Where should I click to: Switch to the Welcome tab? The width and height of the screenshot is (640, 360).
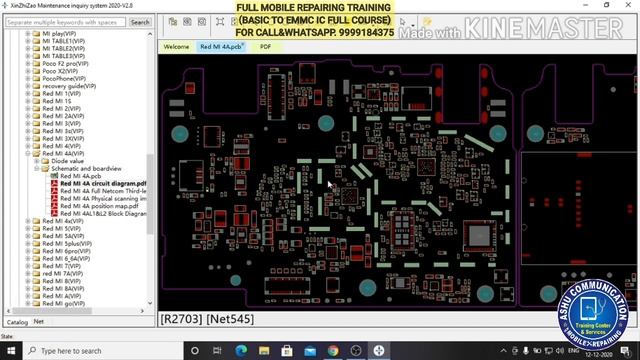(x=176, y=47)
